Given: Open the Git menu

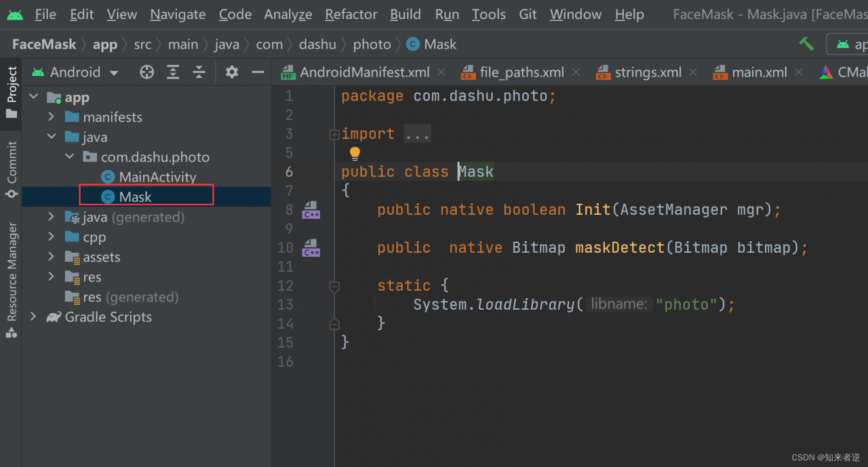Looking at the screenshot, I should pyautogui.click(x=528, y=14).
